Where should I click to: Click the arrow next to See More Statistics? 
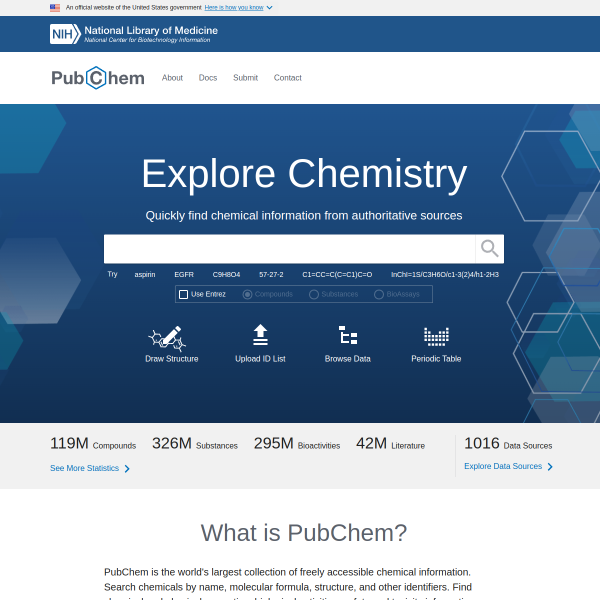pos(127,469)
